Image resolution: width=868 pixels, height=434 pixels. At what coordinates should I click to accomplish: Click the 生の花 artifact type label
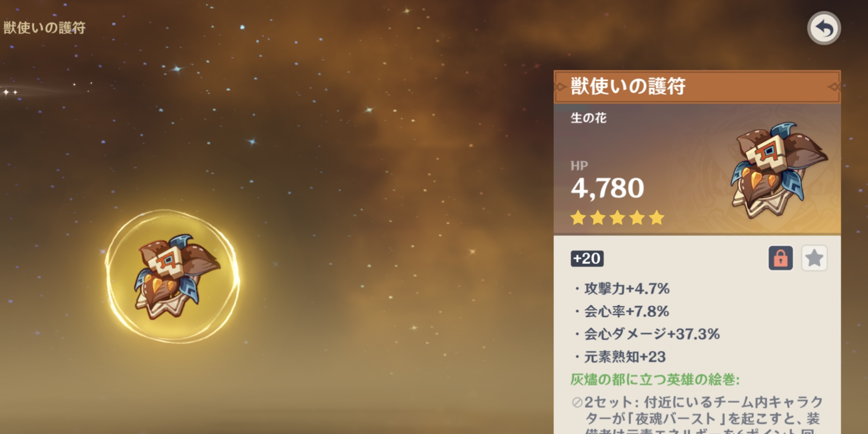pos(588,118)
